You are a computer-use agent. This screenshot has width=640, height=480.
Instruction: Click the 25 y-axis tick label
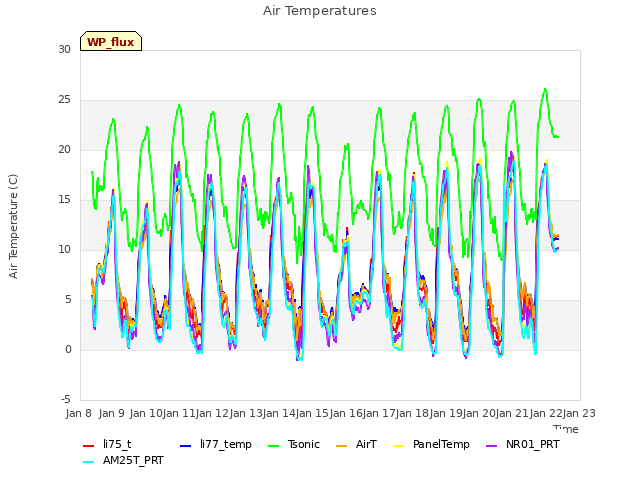(x=64, y=100)
